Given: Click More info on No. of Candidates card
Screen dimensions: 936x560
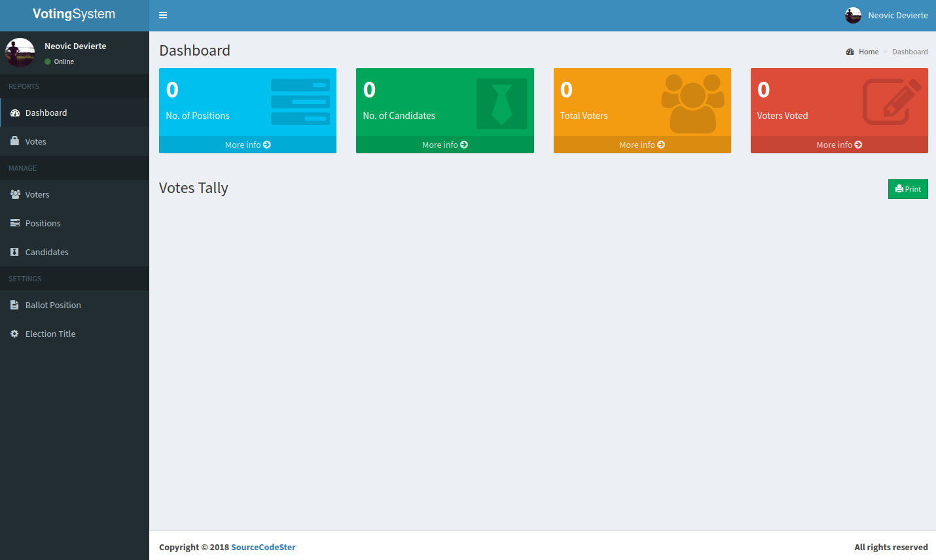Looking at the screenshot, I should pos(445,145).
